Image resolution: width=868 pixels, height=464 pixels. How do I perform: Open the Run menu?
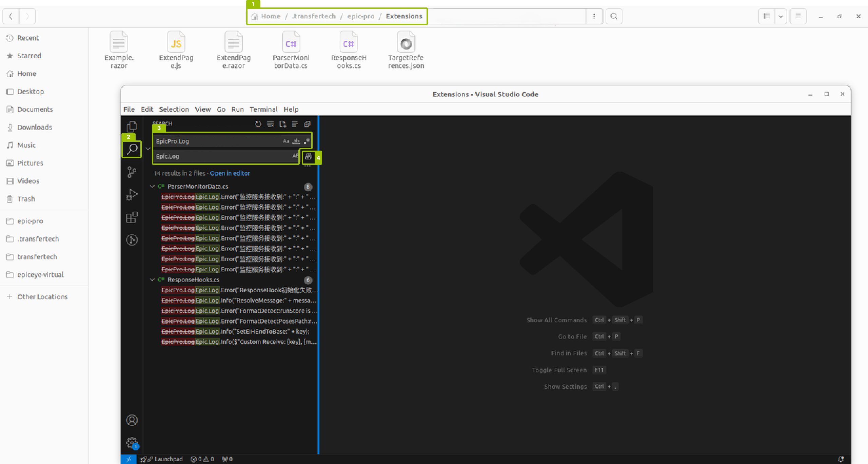(237, 109)
